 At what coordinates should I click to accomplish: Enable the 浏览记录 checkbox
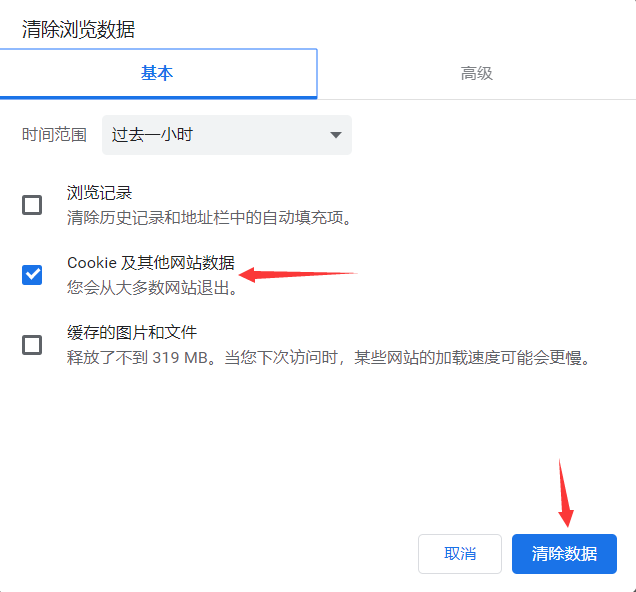pyautogui.click(x=32, y=205)
